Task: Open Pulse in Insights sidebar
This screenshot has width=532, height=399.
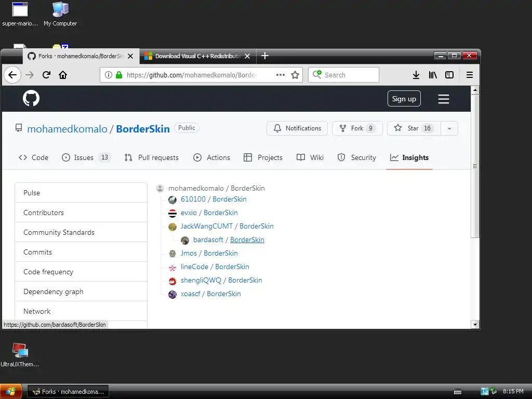Action: 81,193
